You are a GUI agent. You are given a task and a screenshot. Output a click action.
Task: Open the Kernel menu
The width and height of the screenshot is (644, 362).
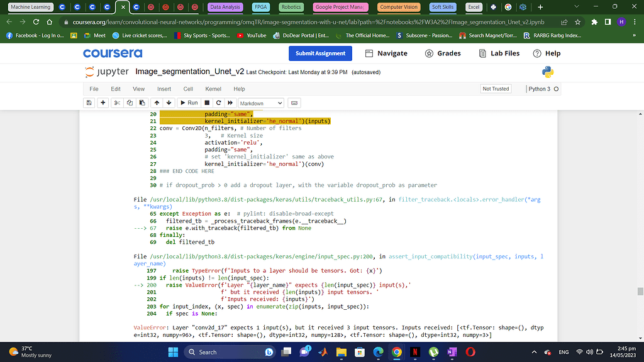click(213, 89)
